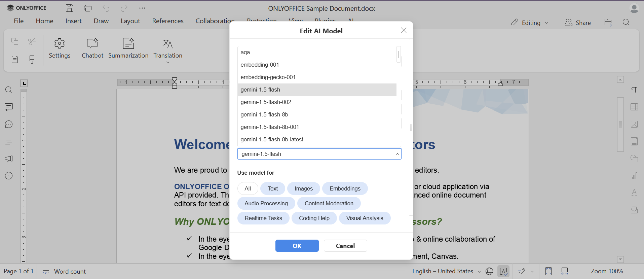
Task: Choose aqa from the model list
Action: coord(317,52)
